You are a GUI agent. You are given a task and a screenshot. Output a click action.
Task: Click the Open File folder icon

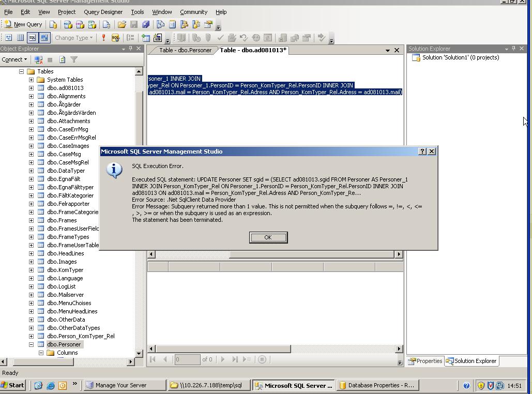[122, 24]
